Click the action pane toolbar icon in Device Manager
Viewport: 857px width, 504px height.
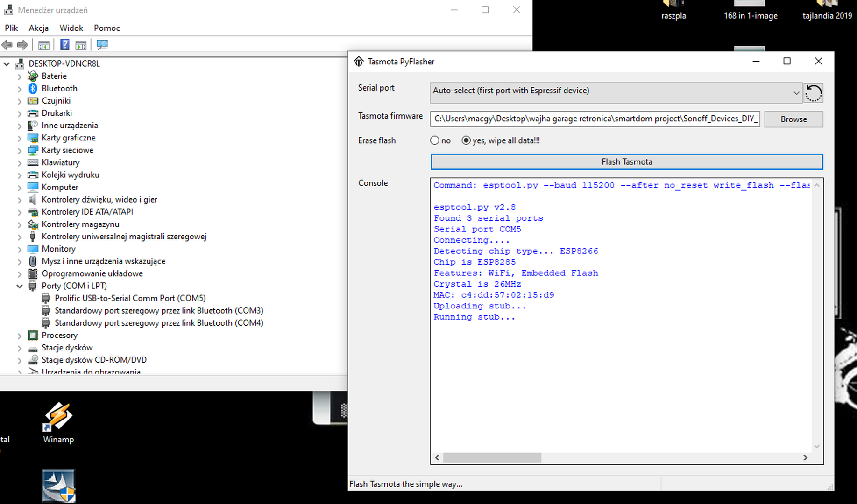[x=81, y=45]
